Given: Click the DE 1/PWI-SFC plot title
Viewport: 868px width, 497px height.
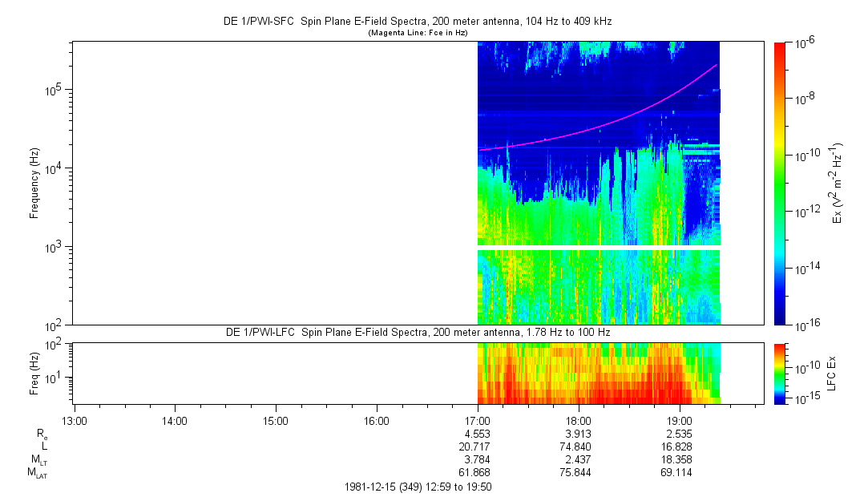Looking at the screenshot, I should pos(417,22).
